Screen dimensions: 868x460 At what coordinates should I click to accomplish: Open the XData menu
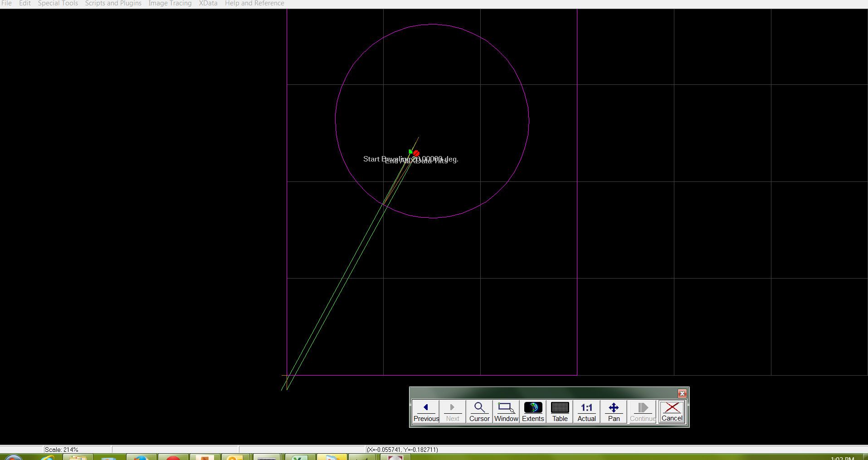pyautogui.click(x=208, y=3)
